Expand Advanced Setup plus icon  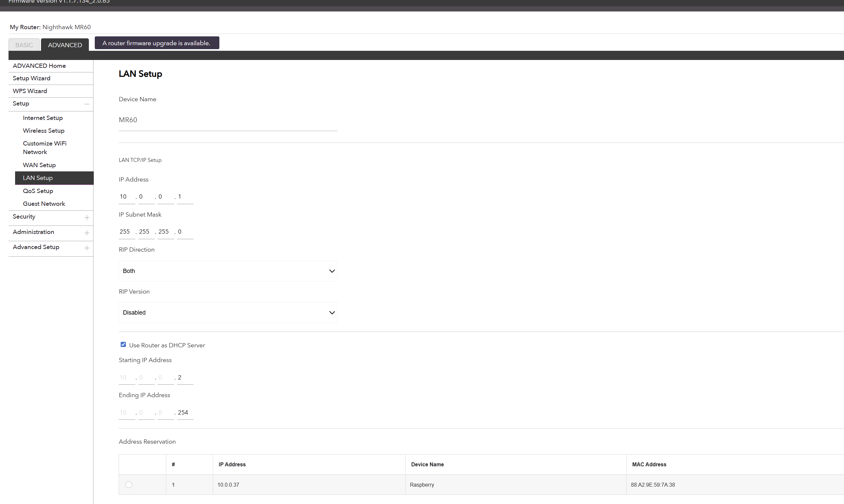click(x=87, y=248)
